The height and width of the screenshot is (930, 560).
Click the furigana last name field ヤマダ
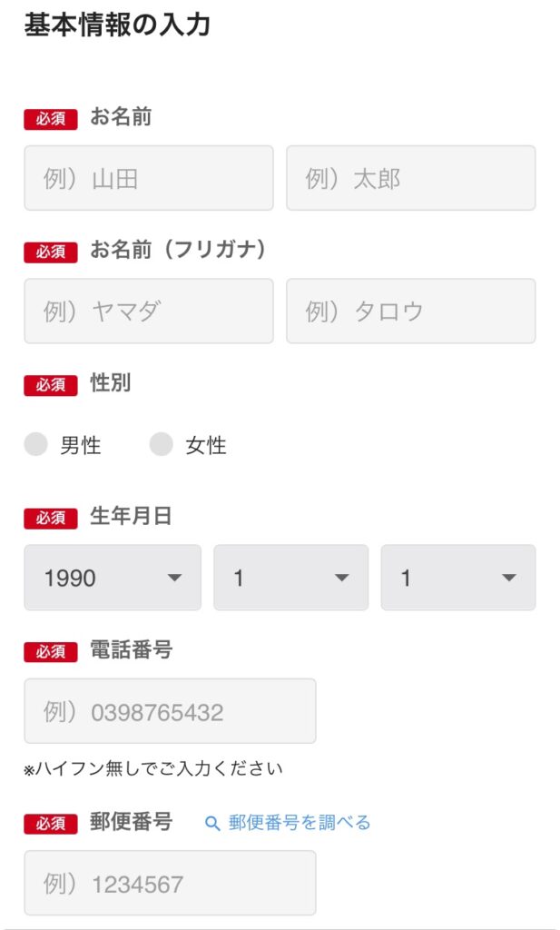[149, 311]
